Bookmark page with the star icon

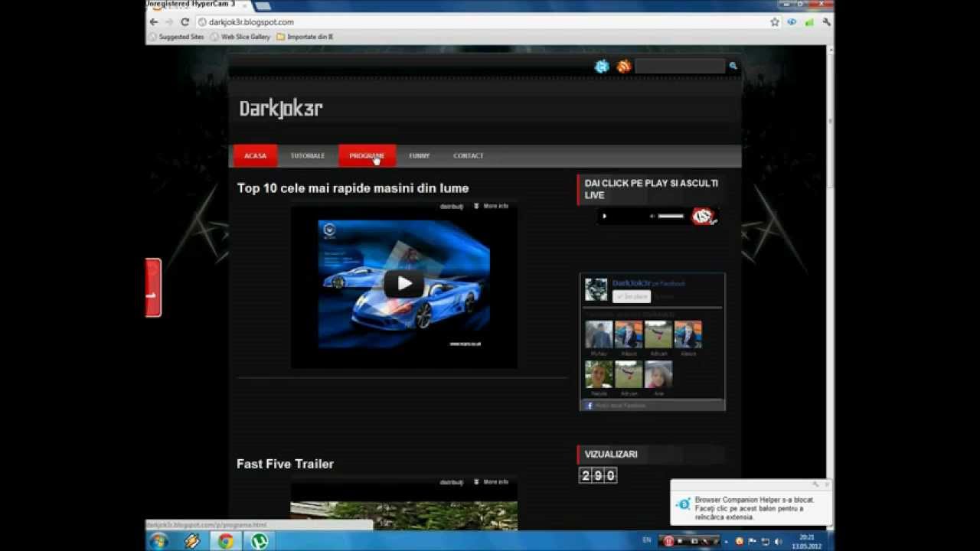[x=775, y=22]
